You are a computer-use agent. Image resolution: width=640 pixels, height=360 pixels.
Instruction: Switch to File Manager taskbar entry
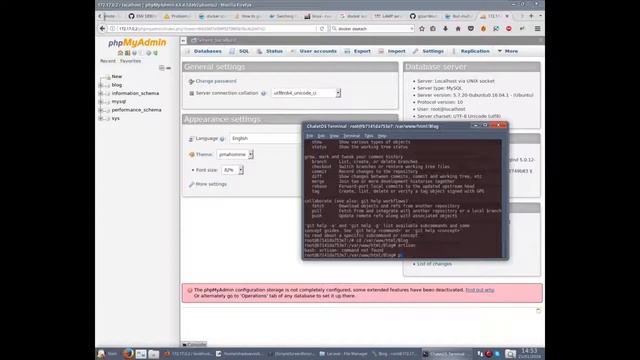point(344,354)
